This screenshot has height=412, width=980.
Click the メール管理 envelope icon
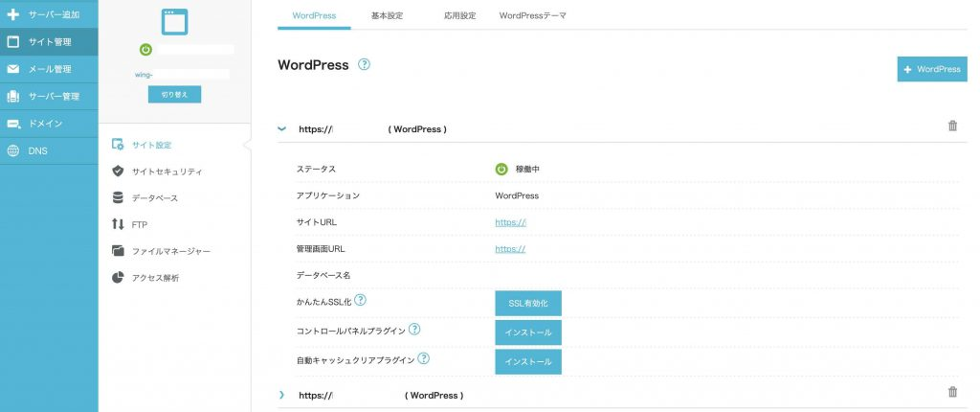[12, 70]
